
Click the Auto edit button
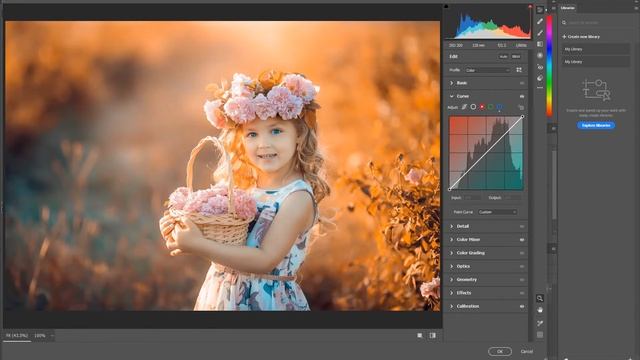[x=503, y=57]
